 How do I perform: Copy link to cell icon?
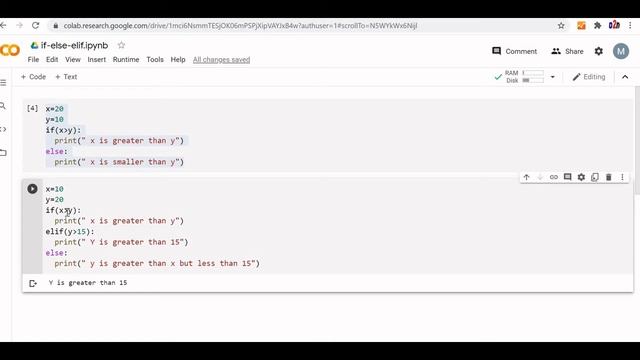point(553,177)
